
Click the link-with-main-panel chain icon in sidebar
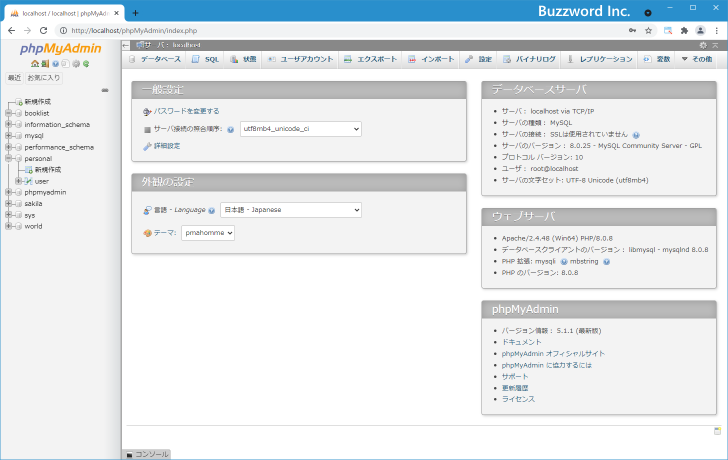(x=105, y=90)
